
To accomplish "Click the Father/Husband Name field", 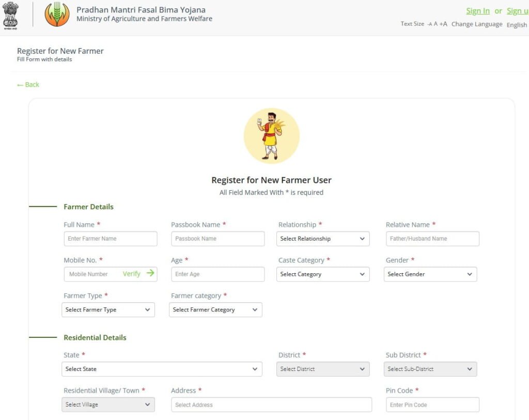I will click(x=432, y=239).
